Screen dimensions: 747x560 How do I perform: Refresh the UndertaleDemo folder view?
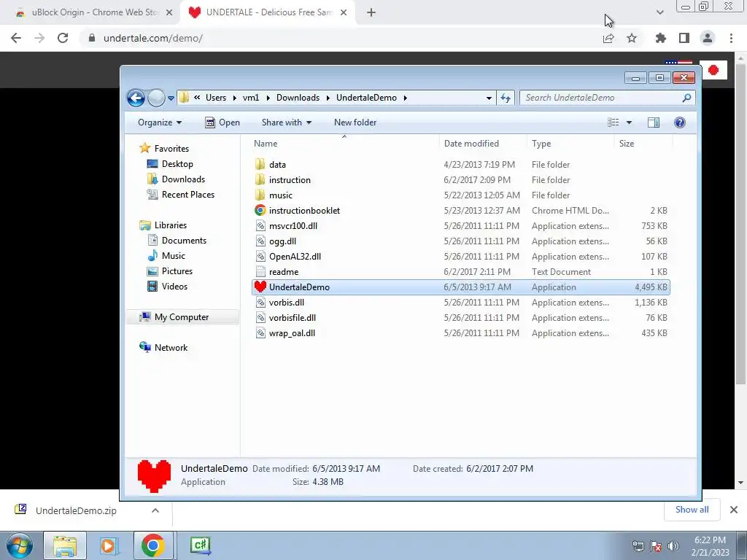coord(506,98)
